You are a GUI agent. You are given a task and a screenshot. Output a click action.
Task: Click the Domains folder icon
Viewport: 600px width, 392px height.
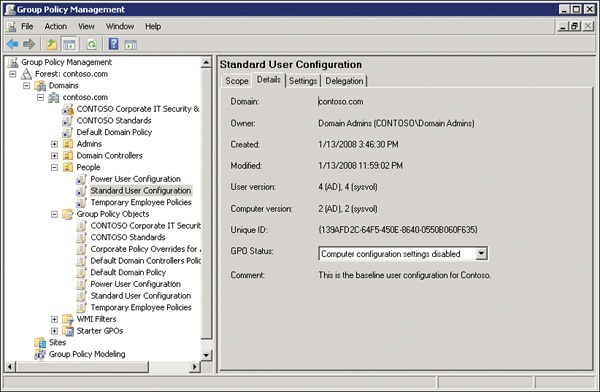point(40,86)
